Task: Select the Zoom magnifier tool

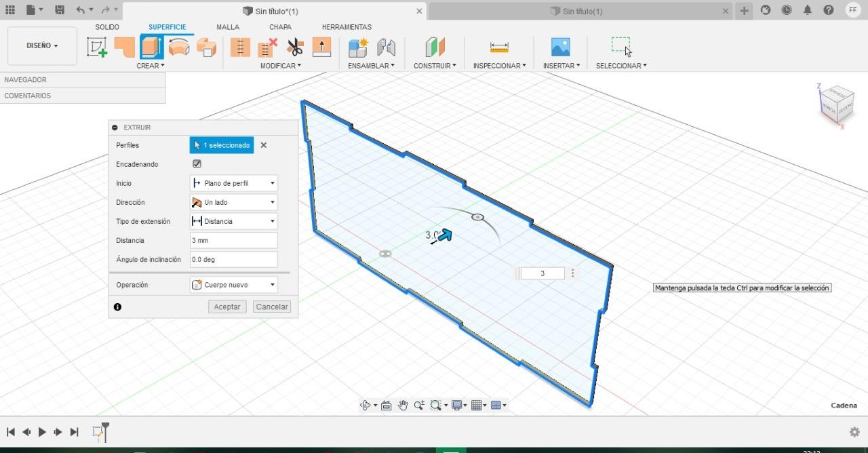Action: [x=419, y=406]
